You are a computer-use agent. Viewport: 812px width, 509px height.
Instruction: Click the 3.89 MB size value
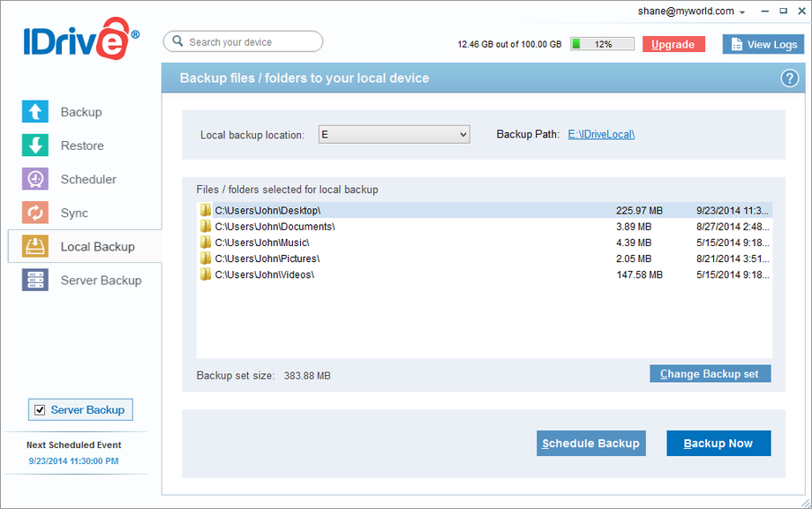tap(634, 227)
